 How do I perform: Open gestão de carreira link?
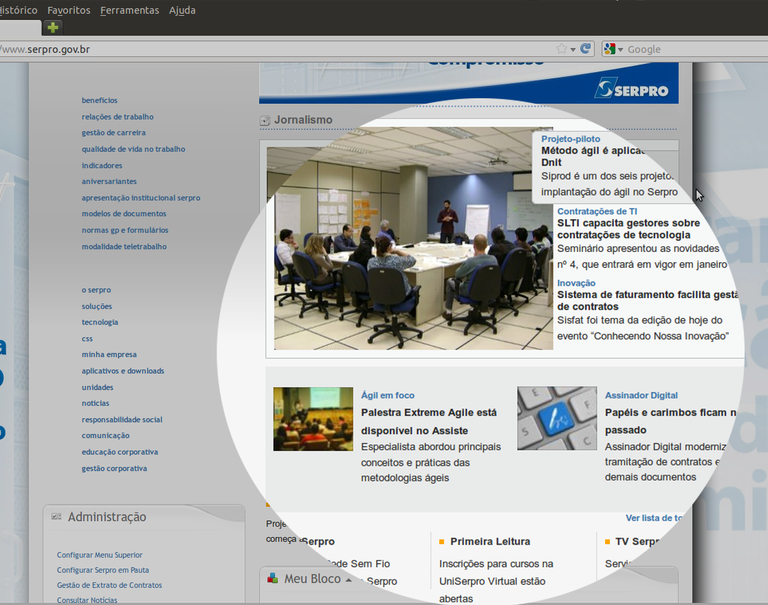point(114,132)
